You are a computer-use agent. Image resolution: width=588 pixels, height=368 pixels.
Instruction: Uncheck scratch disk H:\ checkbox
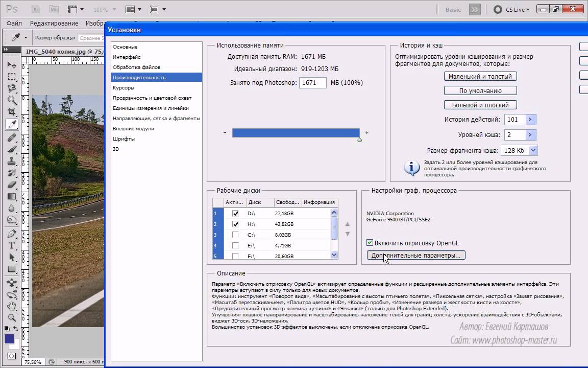(x=235, y=224)
